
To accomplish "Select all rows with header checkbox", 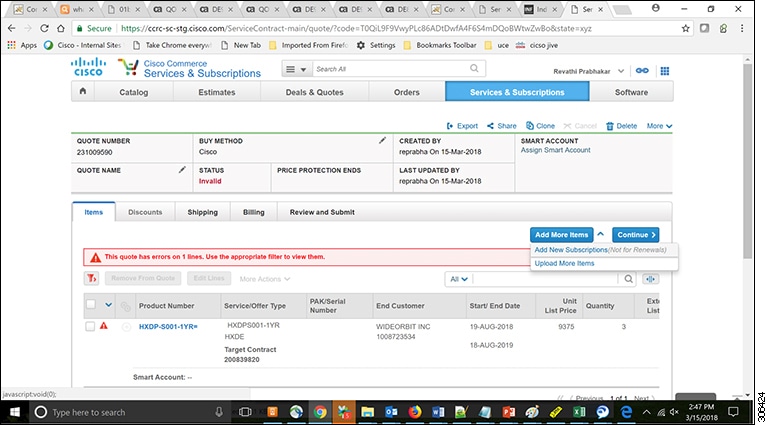I will [x=91, y=305].
